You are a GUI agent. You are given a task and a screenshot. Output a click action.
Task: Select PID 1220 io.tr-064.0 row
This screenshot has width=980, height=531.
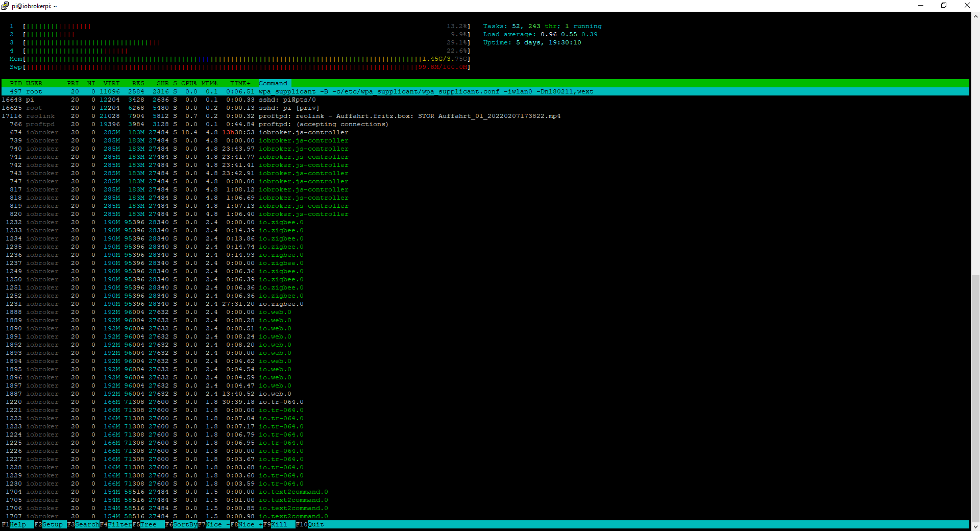[x=485, y=402]
